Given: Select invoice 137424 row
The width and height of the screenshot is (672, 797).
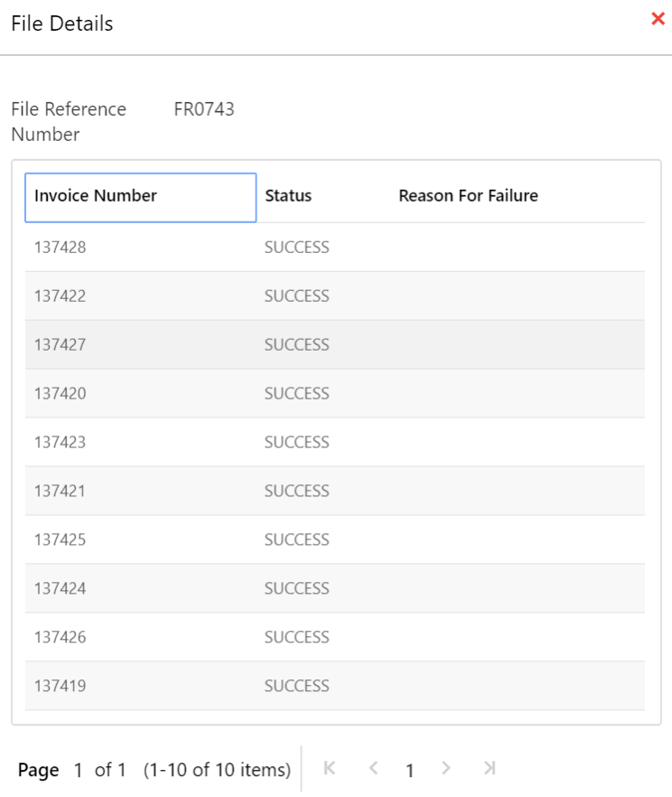Looking at the screenshot, I should click(61, 588).
